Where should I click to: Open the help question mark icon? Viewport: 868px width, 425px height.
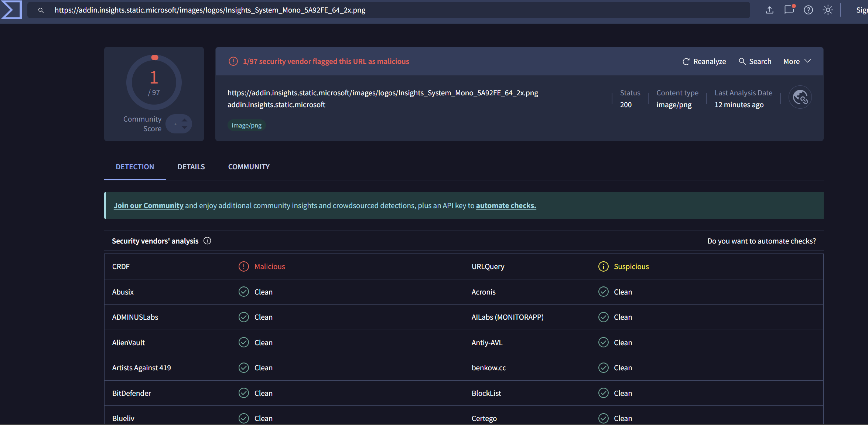point(809,10)
